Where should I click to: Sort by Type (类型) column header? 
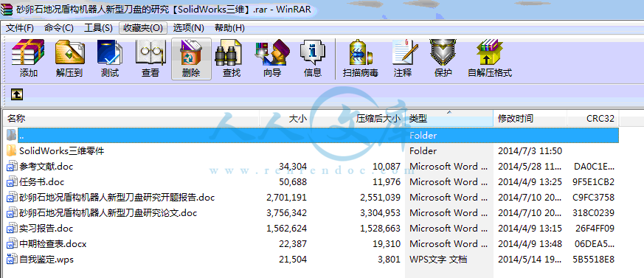449,119
